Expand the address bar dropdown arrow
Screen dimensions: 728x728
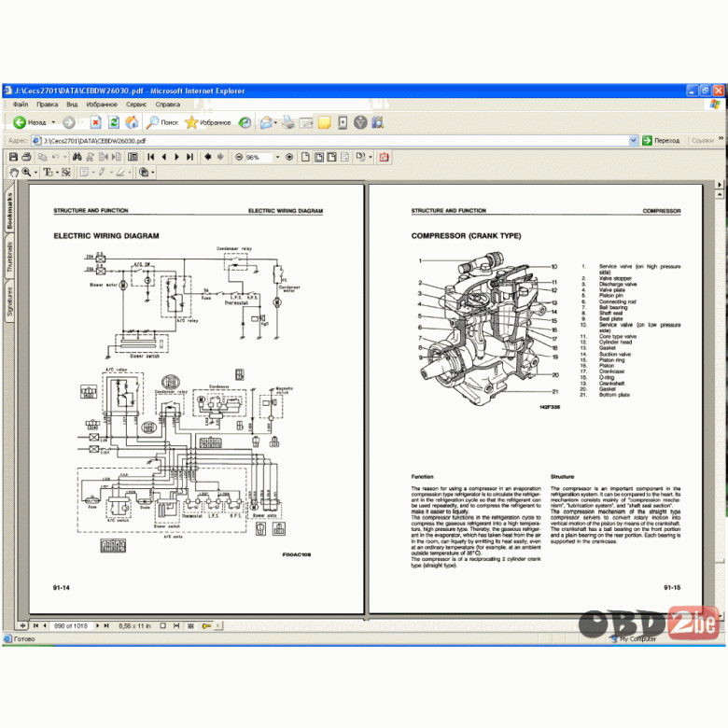tap(634, 140)
